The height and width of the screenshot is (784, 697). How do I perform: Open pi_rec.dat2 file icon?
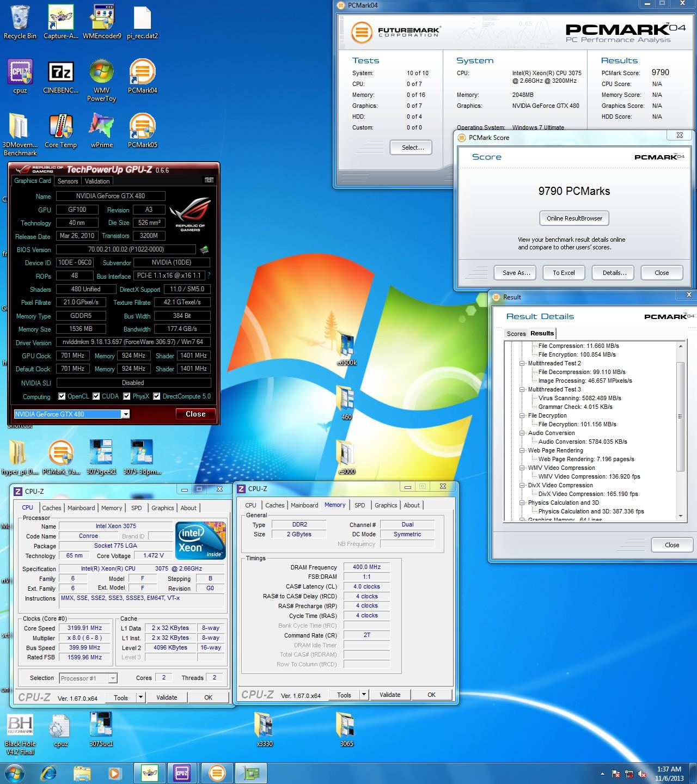tap(142, 22)
